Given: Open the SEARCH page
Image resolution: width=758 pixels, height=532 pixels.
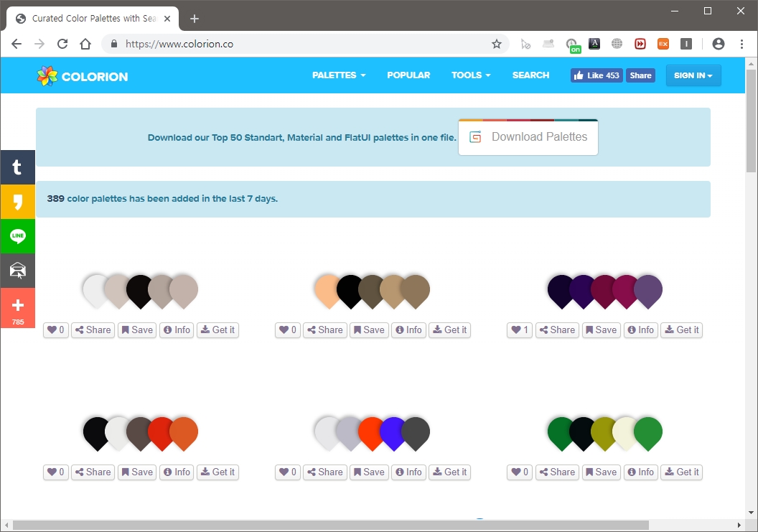Looking at the screenshot, I should coord(530,75).
